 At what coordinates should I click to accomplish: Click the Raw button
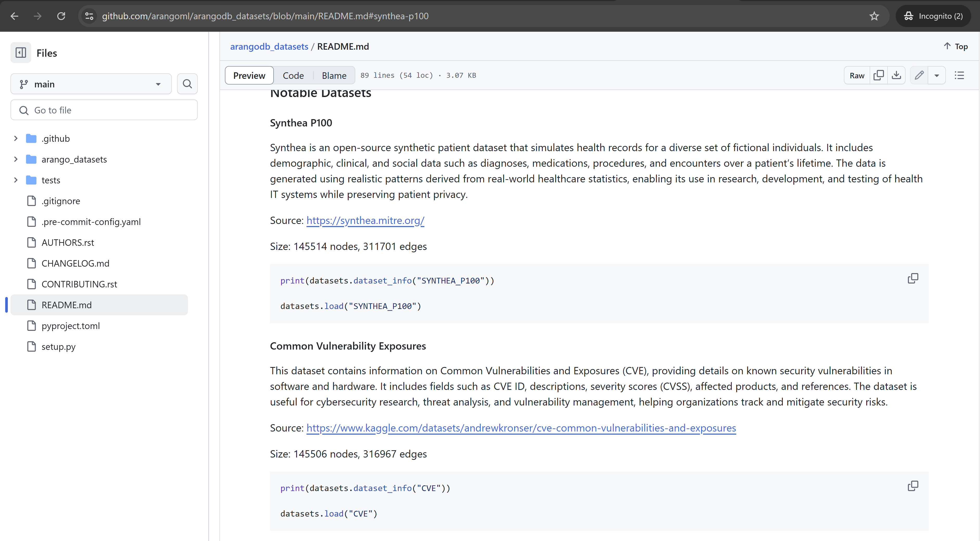[x=857, y=75]
